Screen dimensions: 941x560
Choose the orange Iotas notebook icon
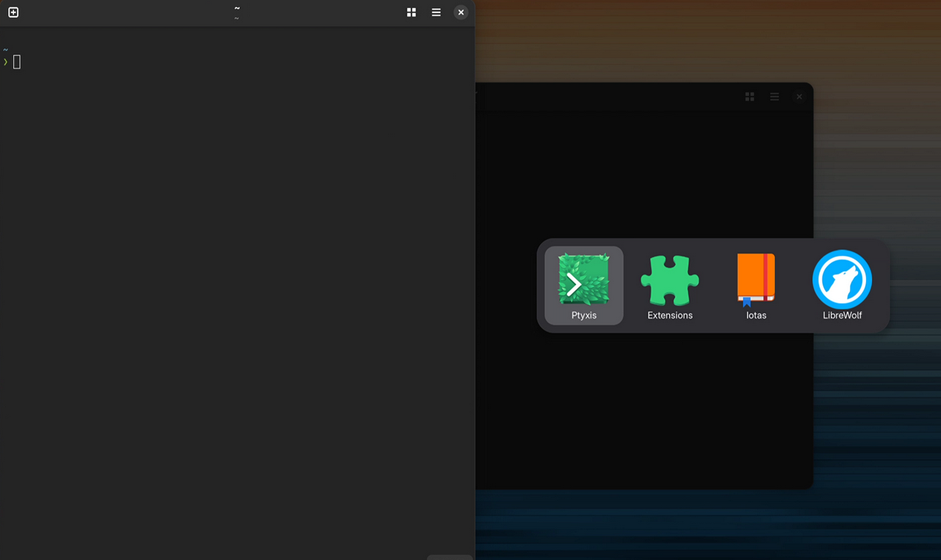(x=756, y=278)
